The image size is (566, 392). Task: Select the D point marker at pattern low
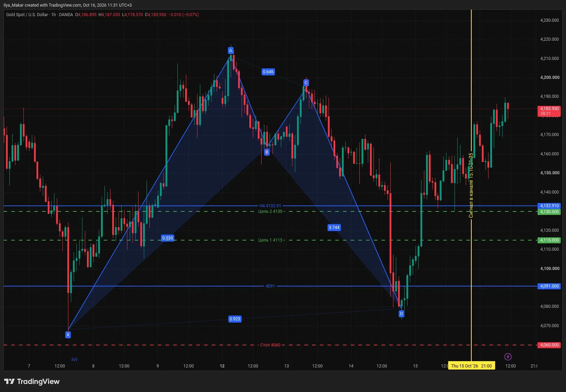pos(402,314)
